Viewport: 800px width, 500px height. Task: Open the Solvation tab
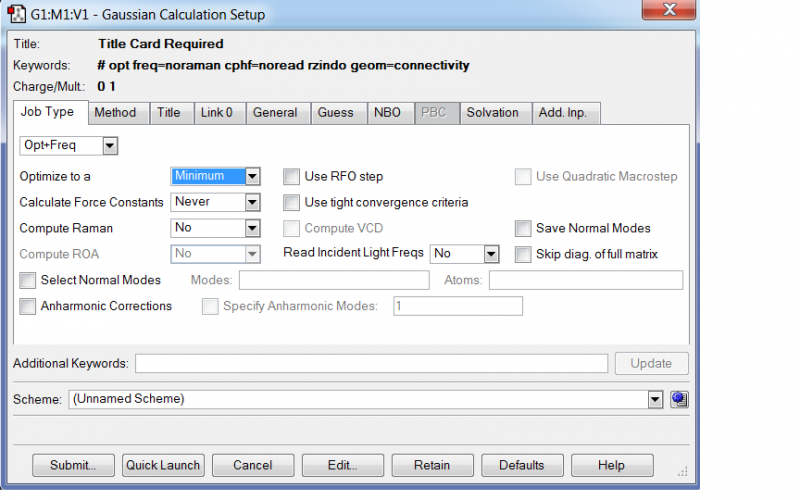(x=495, y=113)
